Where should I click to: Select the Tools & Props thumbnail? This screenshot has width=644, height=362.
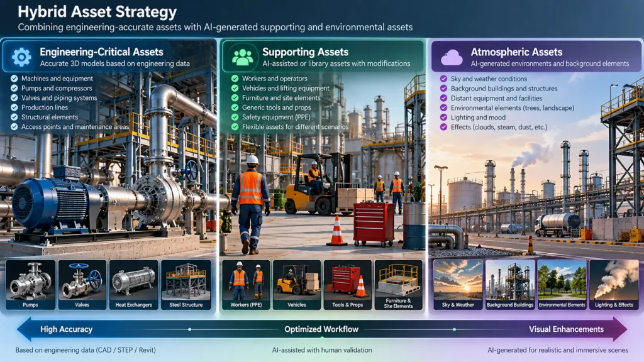(x=347, y=285)
